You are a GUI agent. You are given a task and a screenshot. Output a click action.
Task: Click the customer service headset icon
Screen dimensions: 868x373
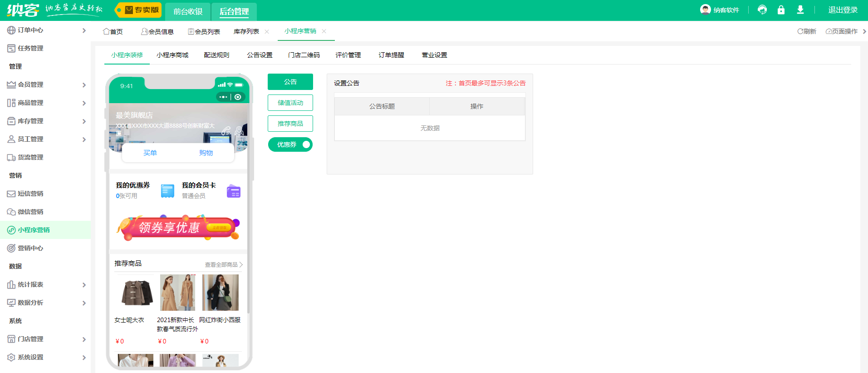pyautogui.click(x=762, y=10)
